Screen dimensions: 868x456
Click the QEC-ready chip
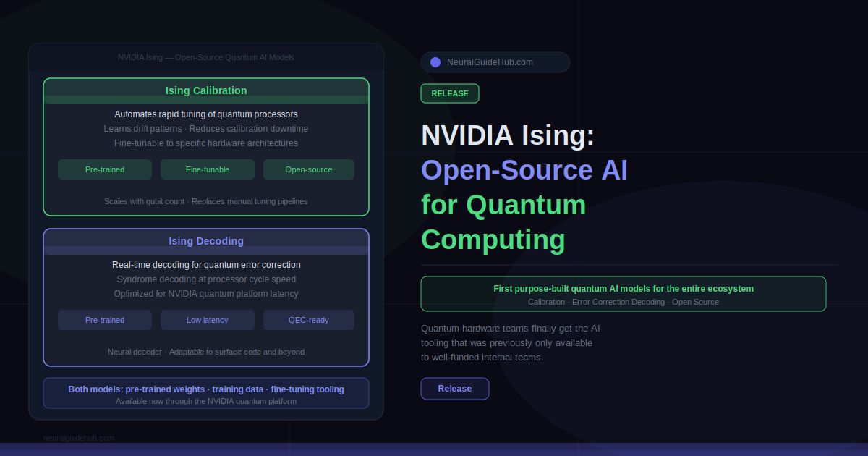pos(309,320)
